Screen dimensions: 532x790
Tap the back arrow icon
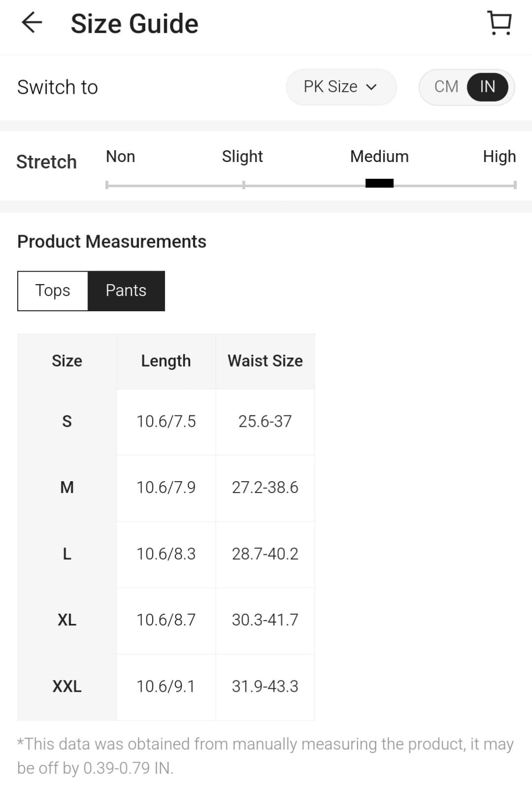pos(32,23)
